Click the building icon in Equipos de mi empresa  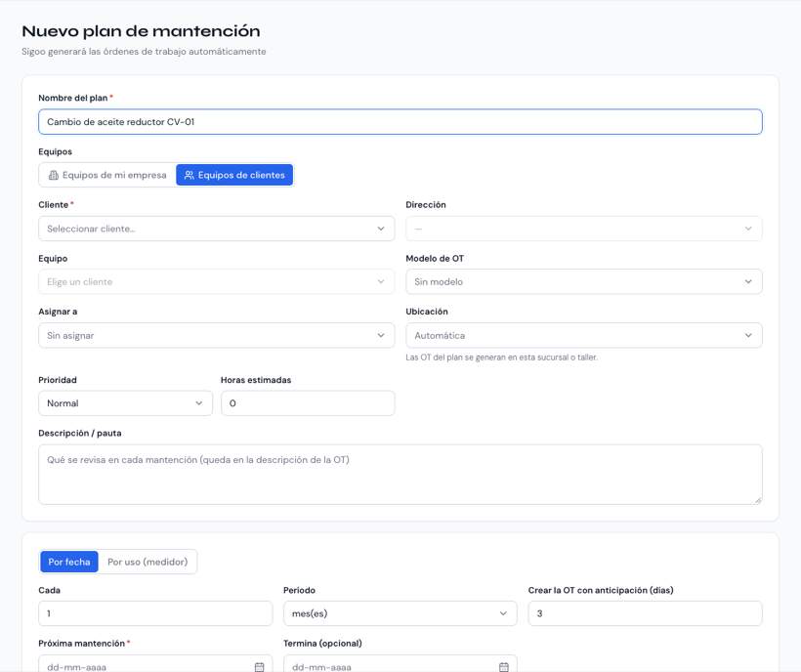tap(53, 175)
